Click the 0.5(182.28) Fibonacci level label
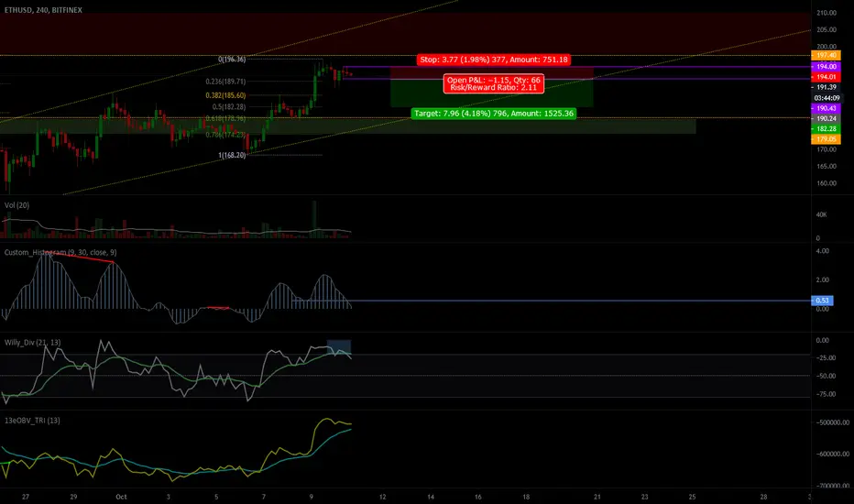Viewport: 854px width, 504px height. coord(229,107)
